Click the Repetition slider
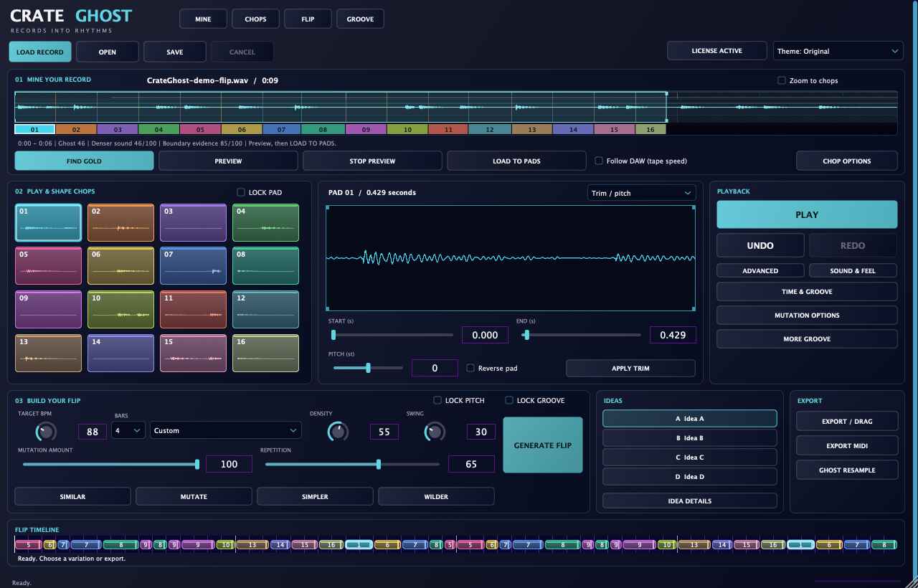The width and height of the screenshot is (918, 588). [x=353, y=464]
